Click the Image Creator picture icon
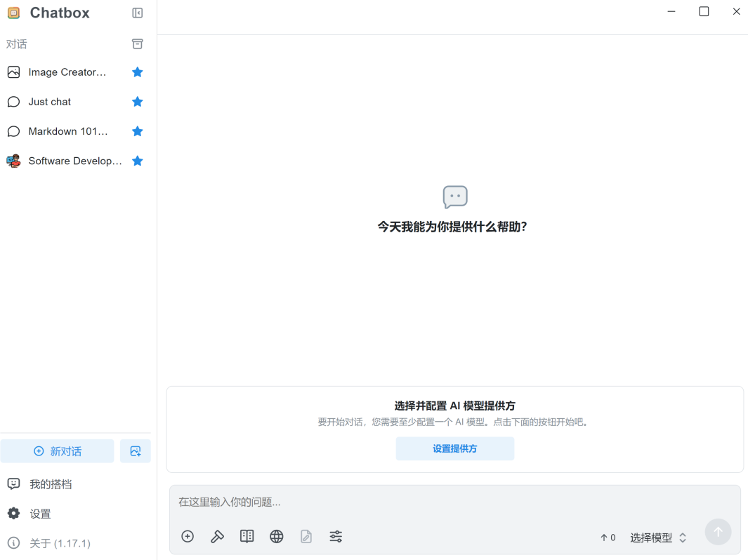The image size is (748, 560). click(14, 72)
